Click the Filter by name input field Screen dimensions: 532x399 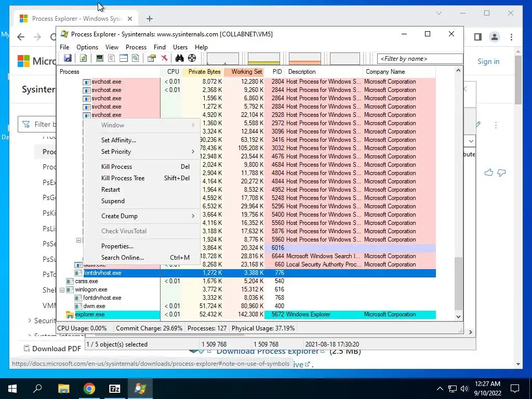coord(420,59)
